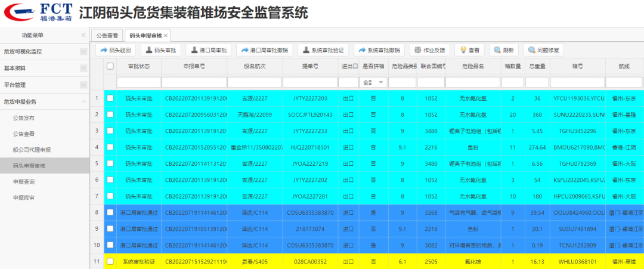
Task: Sort by the 提单号 column header
Action: coord(310,66)
